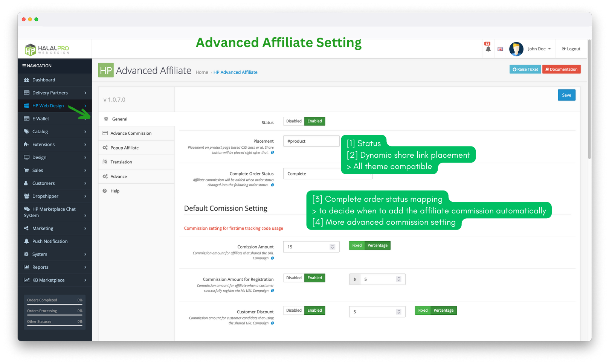
Task: Disable Commission Amount for Registration
Action: [293, 278]
